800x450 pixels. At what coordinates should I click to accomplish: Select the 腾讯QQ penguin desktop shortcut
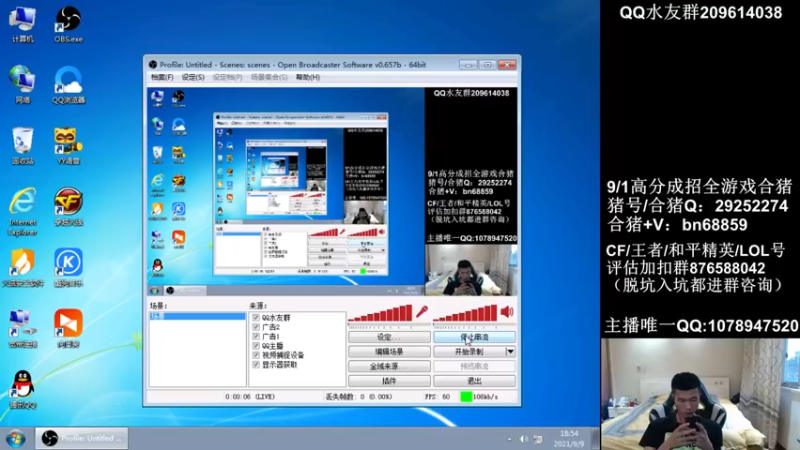pyautogui.click(x=22, y=390)
